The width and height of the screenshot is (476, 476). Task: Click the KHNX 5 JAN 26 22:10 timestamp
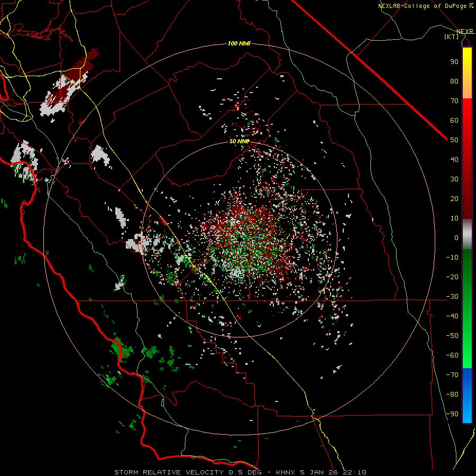tap(321, 472)
